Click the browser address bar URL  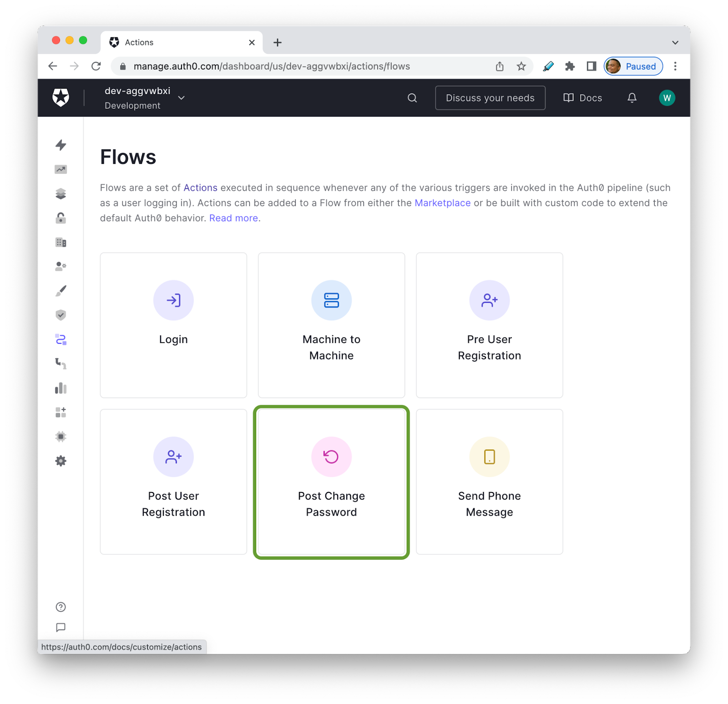272,66
